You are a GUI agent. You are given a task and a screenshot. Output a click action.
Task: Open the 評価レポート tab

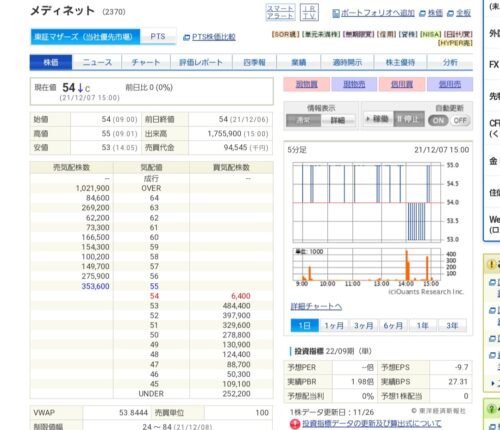201,62
